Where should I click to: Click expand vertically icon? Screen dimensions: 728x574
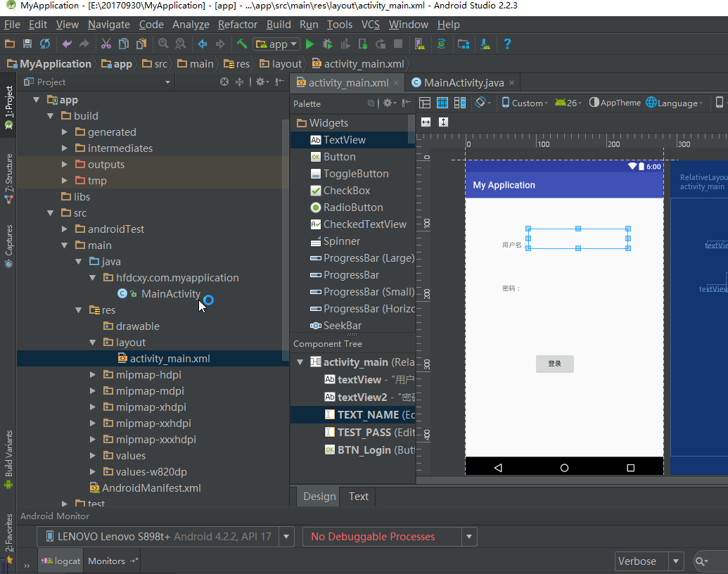(x=443, y=122)
